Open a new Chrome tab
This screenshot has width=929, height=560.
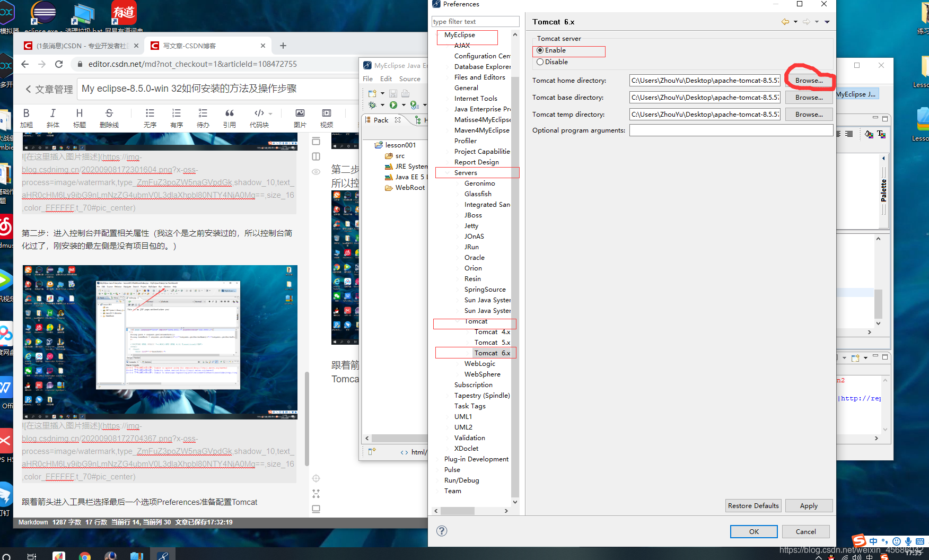tap(283, 46)
